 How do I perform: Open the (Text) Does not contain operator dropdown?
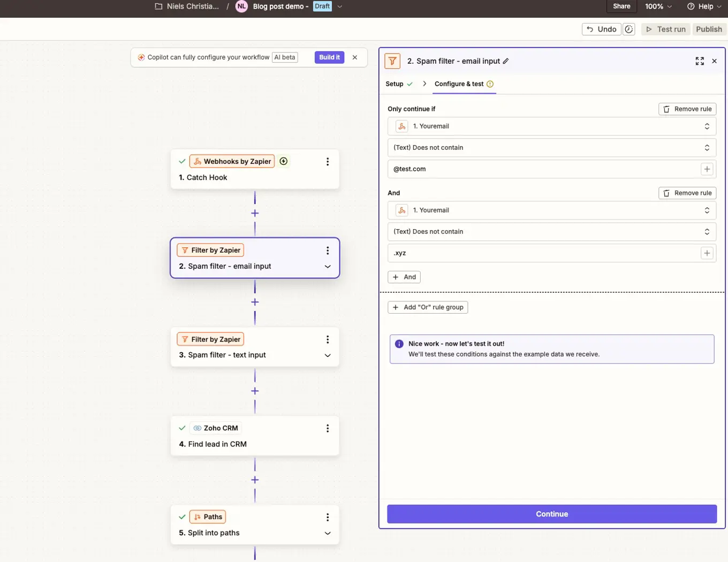552,147
